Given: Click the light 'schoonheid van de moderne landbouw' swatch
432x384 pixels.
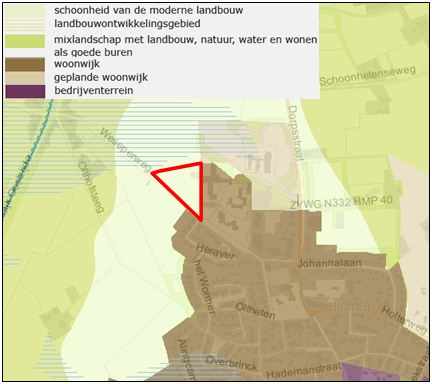Looking at the screenshot, I should point(25,10).
